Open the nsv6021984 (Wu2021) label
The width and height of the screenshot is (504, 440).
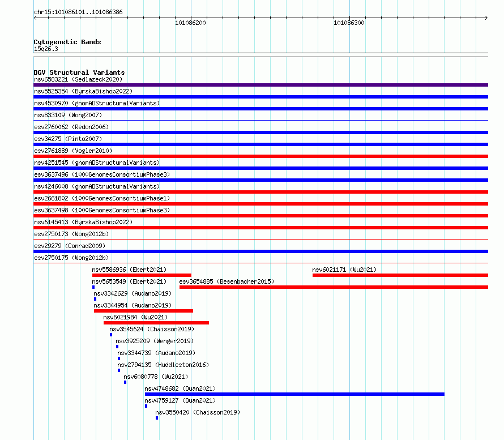click(135, 317)
